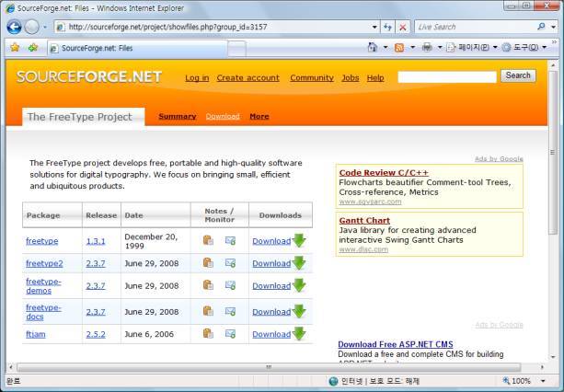Select the SourceForge.net: Files tab
Screen dimensions: 564x392
137,48
